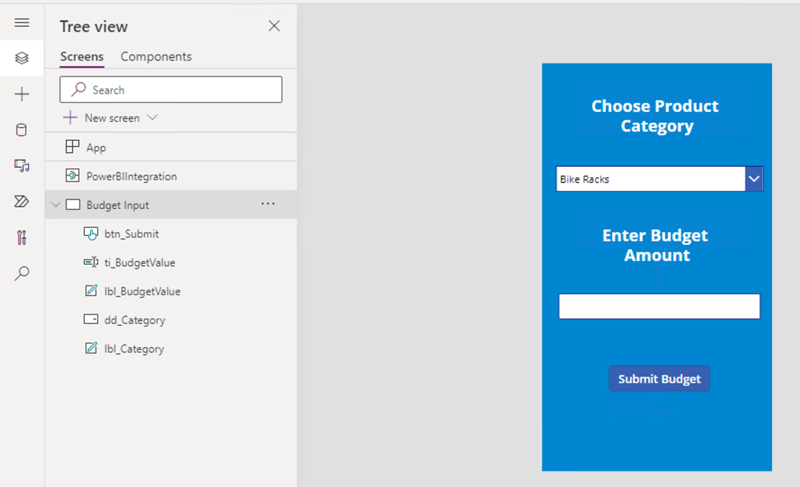Open Budget Input more options ellipsis
800x487 pixels.
267,204
